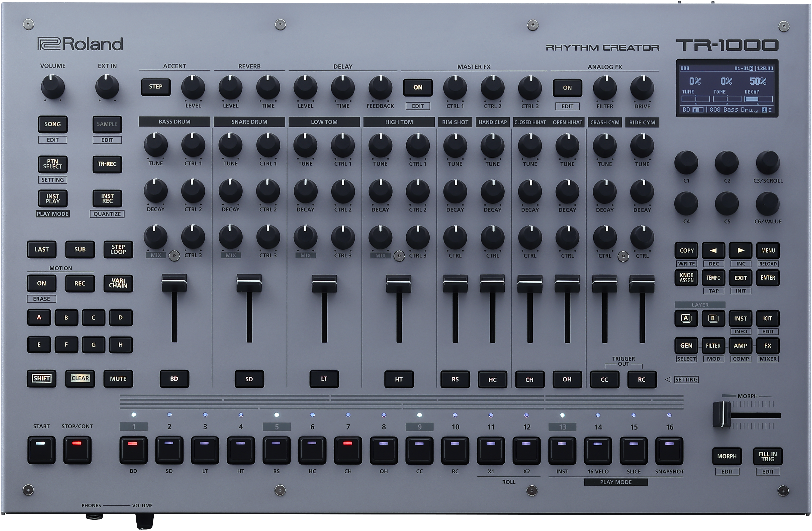
Task: Select variation A button
Action: tap(39, 317)
